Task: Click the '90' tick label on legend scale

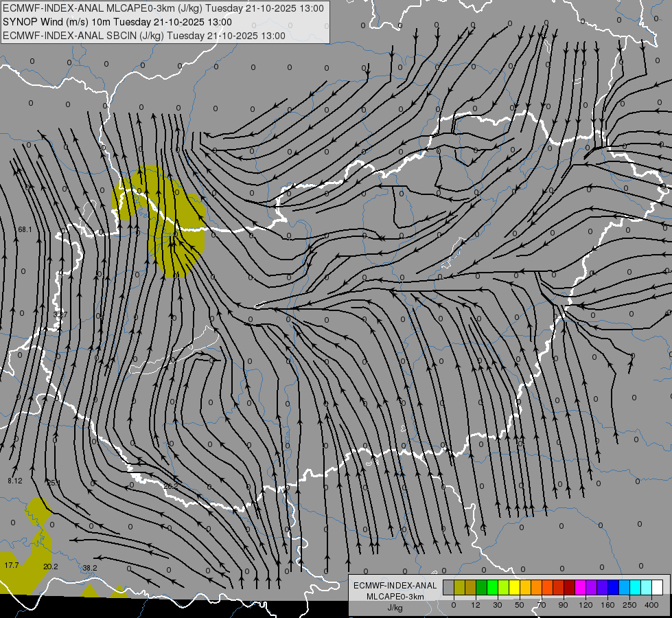Action: 563,605
